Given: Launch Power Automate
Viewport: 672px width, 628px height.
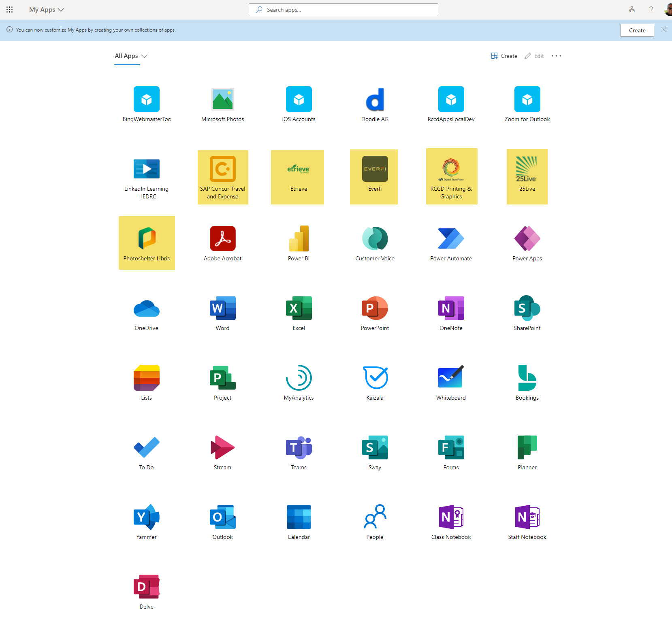Looking at the screenshot, I should (x=451, y=244).
